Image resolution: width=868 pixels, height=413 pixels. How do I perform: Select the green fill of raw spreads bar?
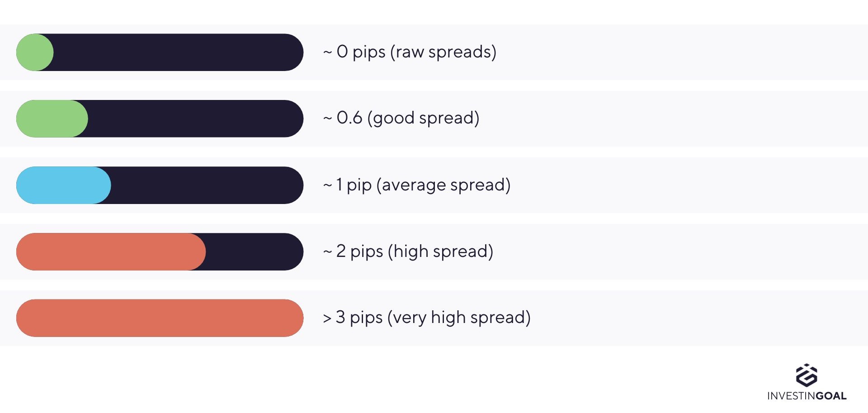[x=35, y=52]
